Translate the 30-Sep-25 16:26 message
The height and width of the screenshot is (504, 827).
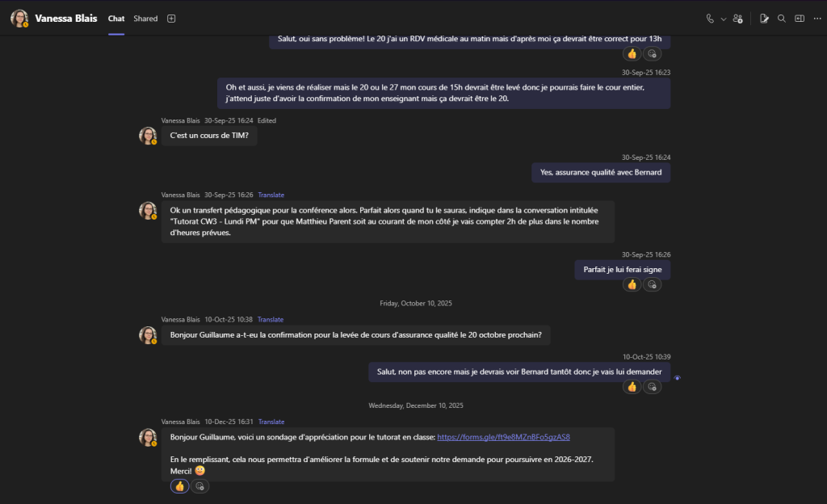click(x=271, y=195)
